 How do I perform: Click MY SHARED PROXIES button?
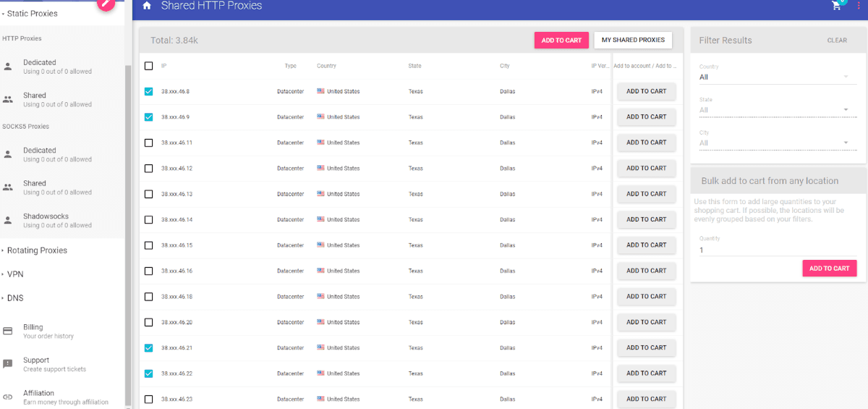633,40
